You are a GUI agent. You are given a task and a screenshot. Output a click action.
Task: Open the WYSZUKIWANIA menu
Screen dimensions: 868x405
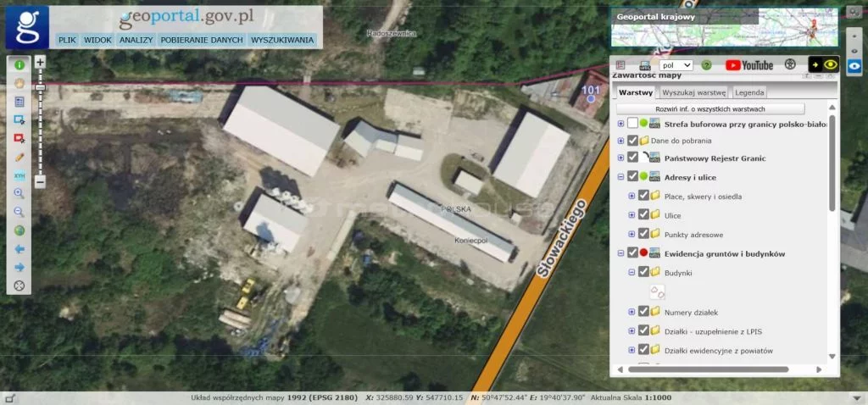tap(282, 40)
